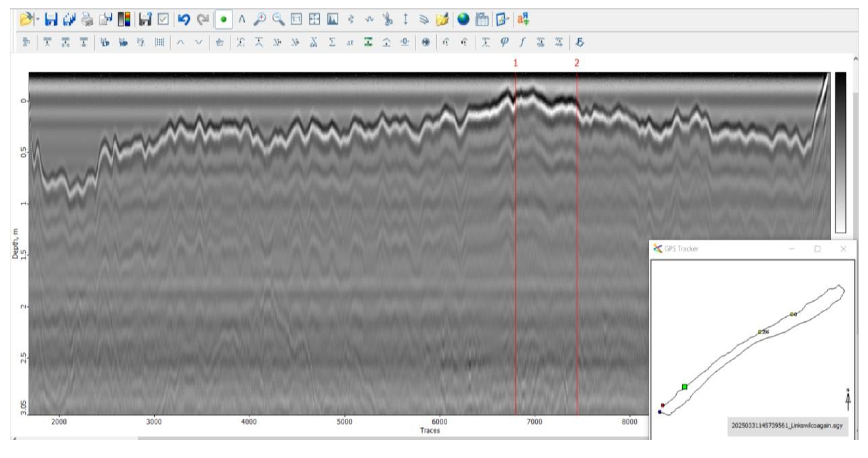This screenshot has height=458, width=868.
Task: Click the LP low-pass filter icon
Action: click(x=105, y=43)
